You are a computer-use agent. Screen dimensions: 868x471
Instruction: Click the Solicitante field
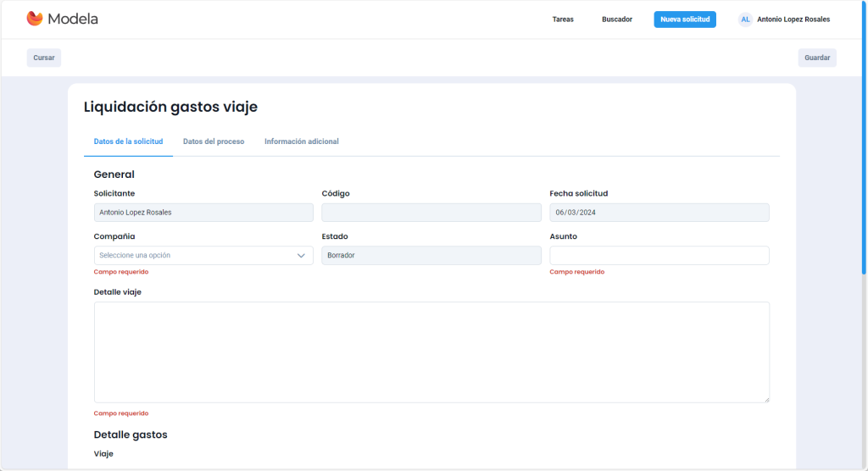coord(203,213)
